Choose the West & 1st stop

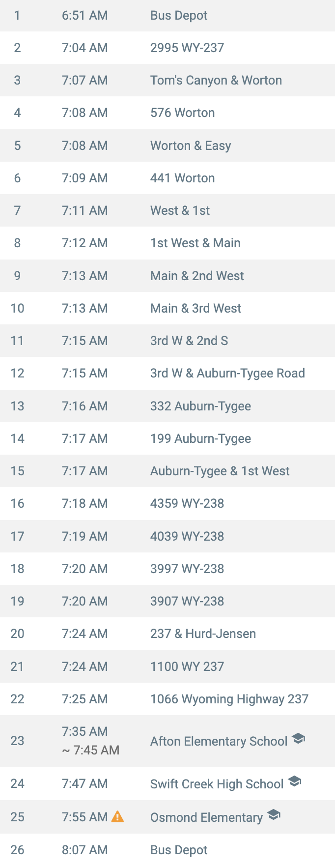click(x=167, y=210)
